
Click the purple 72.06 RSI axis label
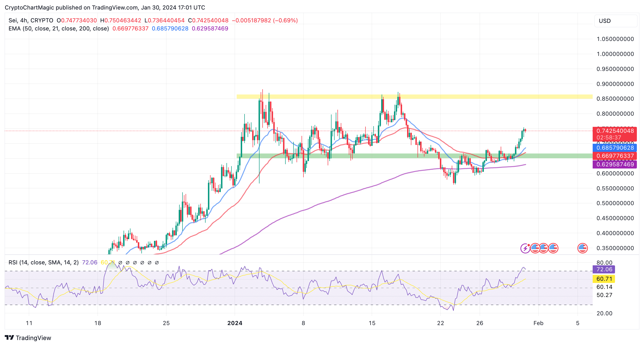click(604, 269)
